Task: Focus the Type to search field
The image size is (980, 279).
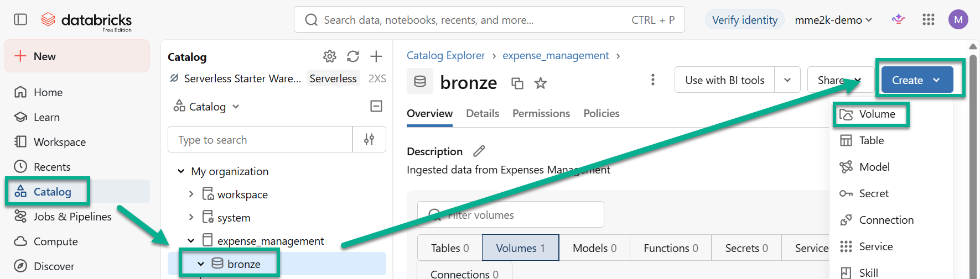Action: [260, 139]
